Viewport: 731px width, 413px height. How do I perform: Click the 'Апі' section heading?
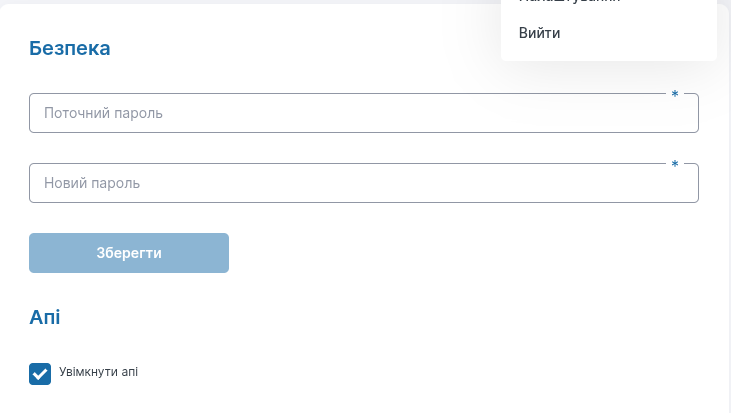(x=45, y=318)
